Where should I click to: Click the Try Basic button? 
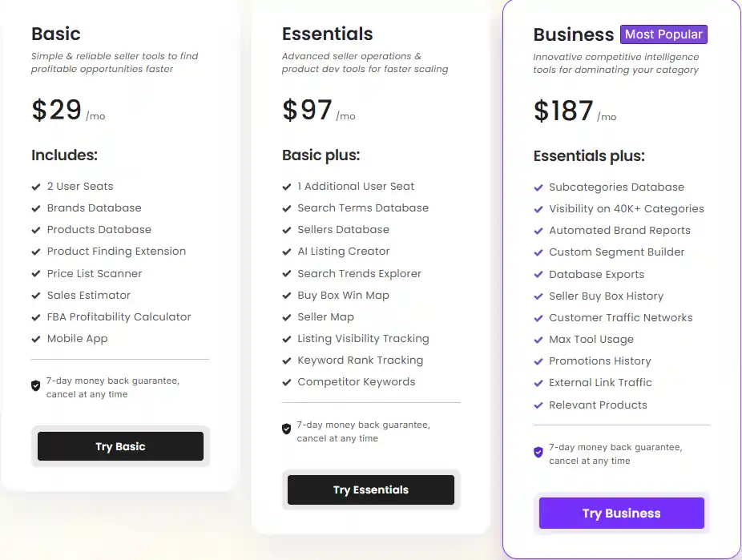(120, 446)
